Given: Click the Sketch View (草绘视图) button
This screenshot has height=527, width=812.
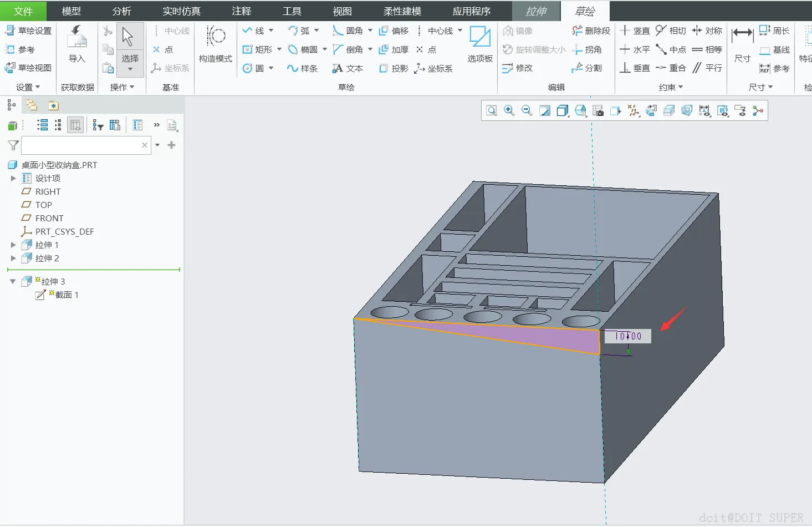Looking at the screenshot, I should point(28,68).
